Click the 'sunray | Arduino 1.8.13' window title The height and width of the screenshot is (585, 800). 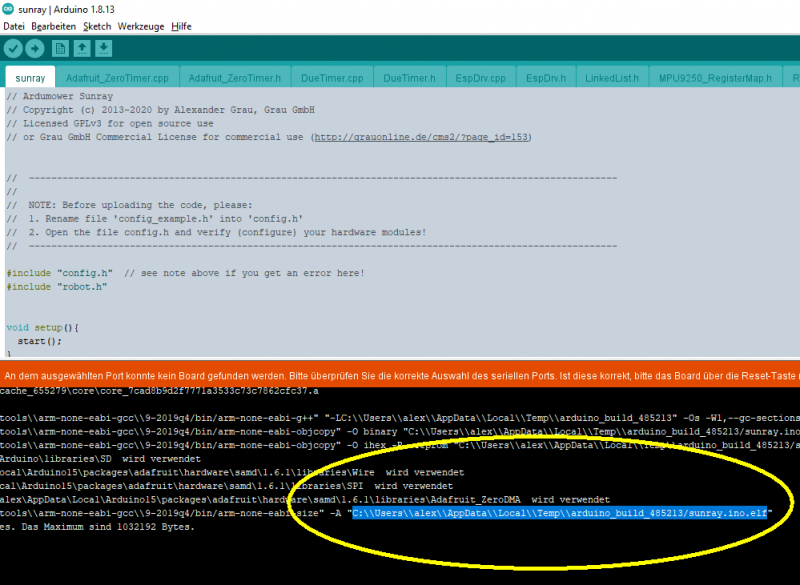66,9
